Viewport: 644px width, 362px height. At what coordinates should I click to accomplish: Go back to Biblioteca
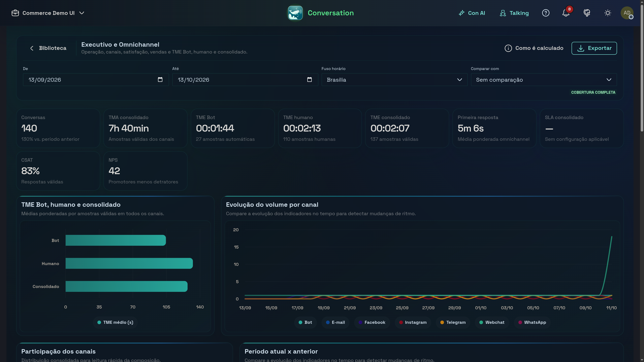coord(48,48)
